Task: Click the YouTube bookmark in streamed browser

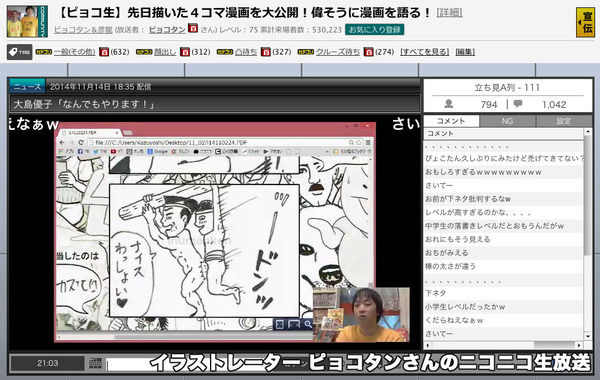Action: click(116, 152)
